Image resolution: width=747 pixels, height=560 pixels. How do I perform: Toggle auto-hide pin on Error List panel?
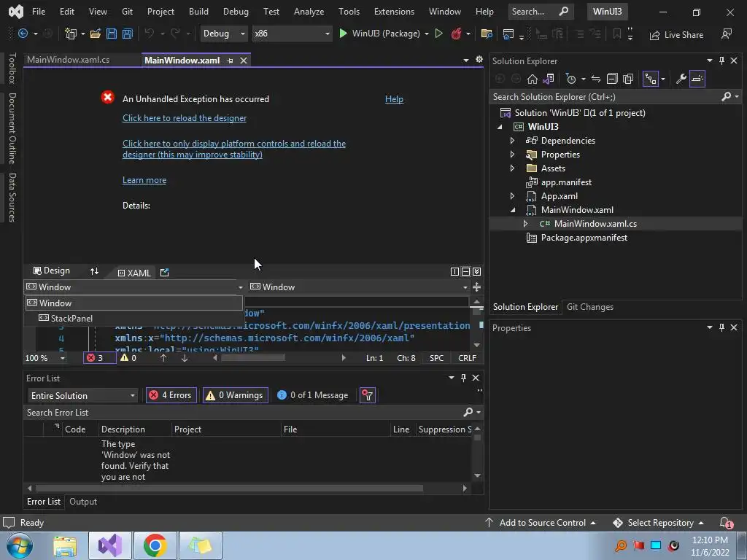tap(463, 378)
